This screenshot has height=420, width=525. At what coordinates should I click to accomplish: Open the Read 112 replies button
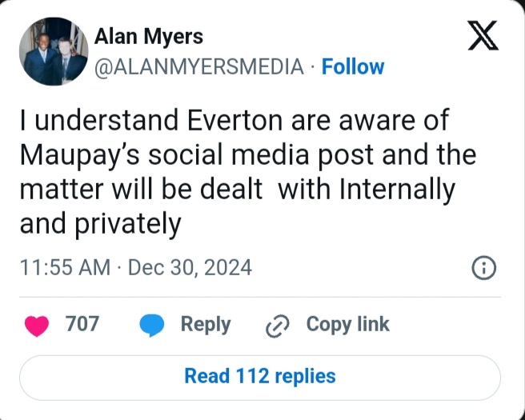pos(260,376)
